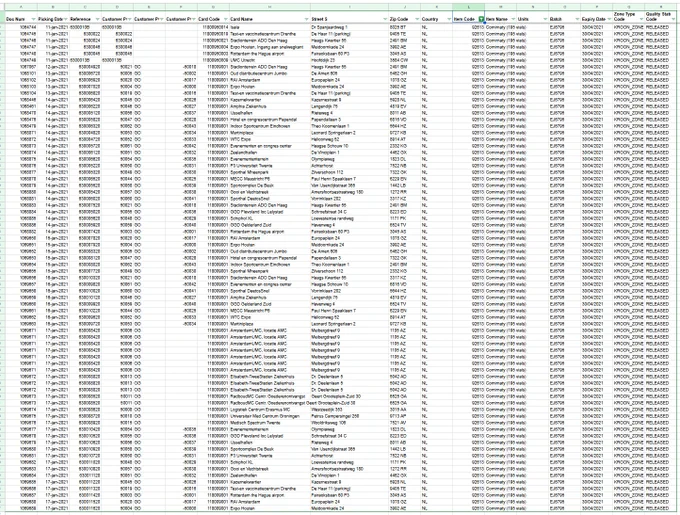The width and height of the screenshot is (680, 515).
Task: Open the column E Customer filter dropdown
Action: pos(162,19)
